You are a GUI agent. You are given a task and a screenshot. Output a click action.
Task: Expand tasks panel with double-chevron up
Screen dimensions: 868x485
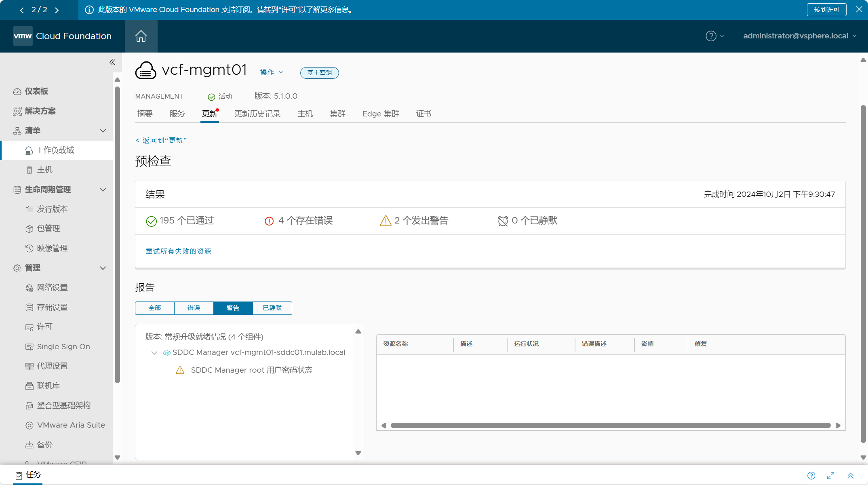click(850, 476)
